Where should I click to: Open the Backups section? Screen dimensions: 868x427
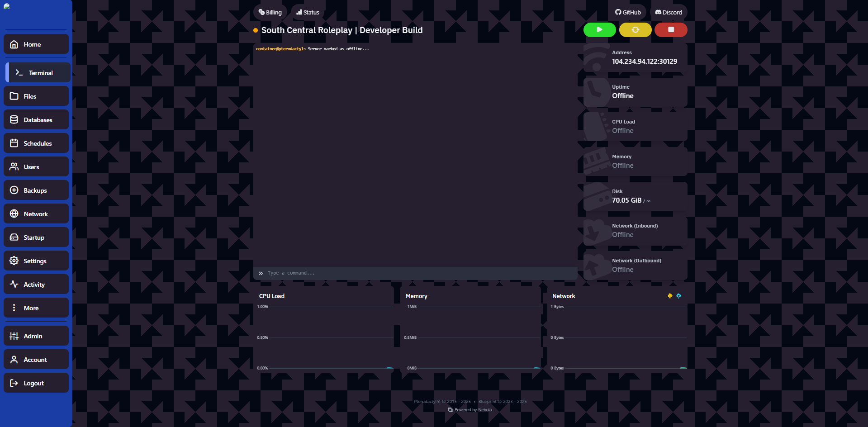(36, 190)
